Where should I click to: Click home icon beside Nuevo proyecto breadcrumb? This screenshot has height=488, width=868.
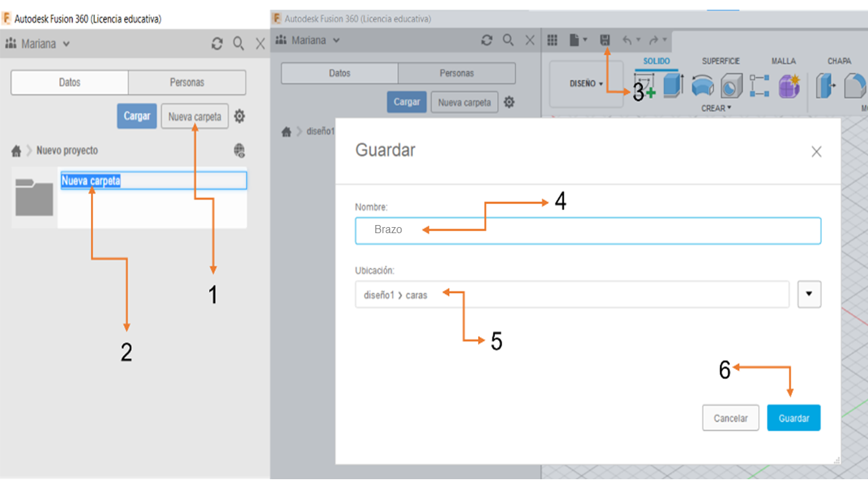click(x=16, y=150)
